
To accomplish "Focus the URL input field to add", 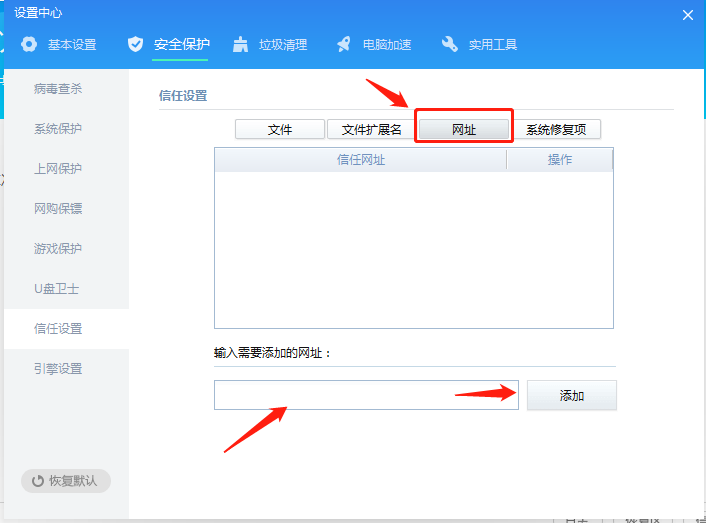I will pos(366,395).
